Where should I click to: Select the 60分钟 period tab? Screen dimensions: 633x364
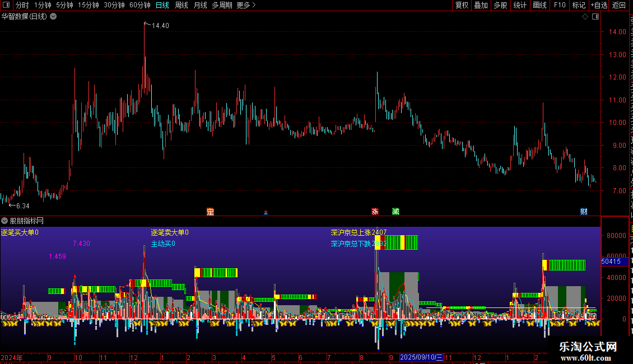(139, 5)
